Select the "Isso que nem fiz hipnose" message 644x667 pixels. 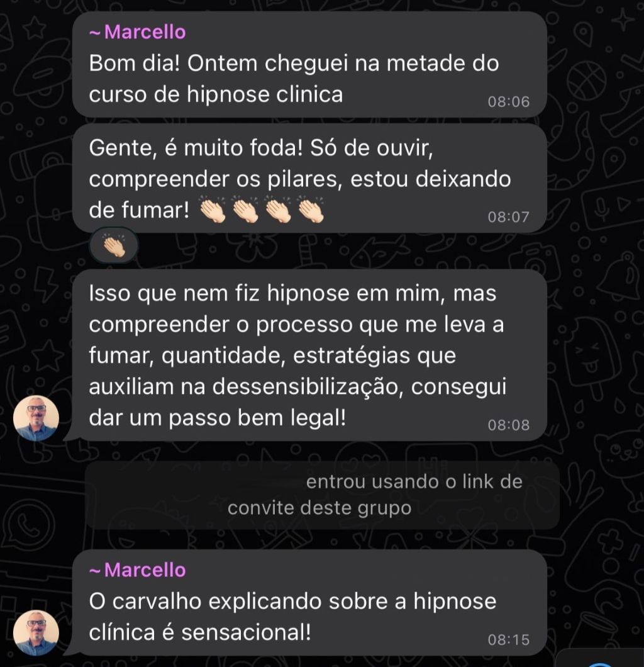(x=309, y=355)
